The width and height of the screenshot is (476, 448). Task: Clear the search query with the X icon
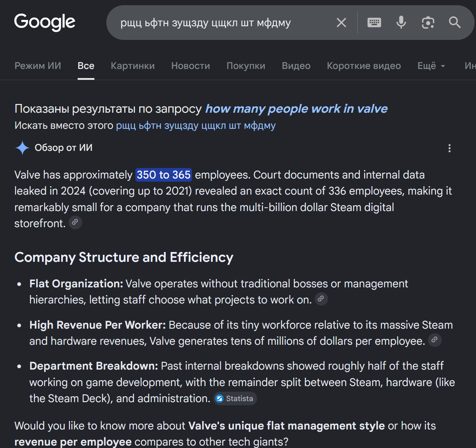[x=341, y=23]
